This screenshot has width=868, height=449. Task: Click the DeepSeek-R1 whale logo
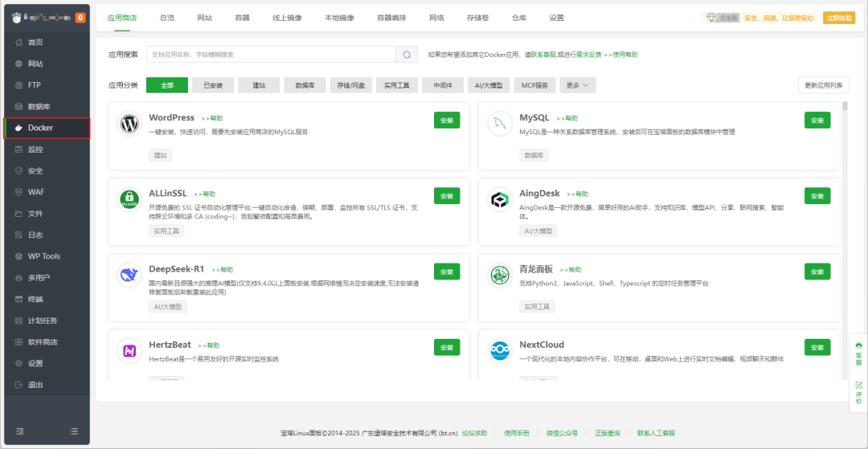130,275
